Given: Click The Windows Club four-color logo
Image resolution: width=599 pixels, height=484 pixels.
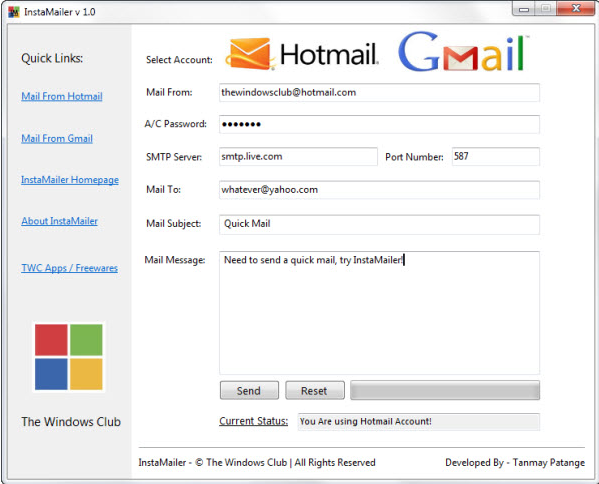Looking at the screenshot, I should (69, 357).
